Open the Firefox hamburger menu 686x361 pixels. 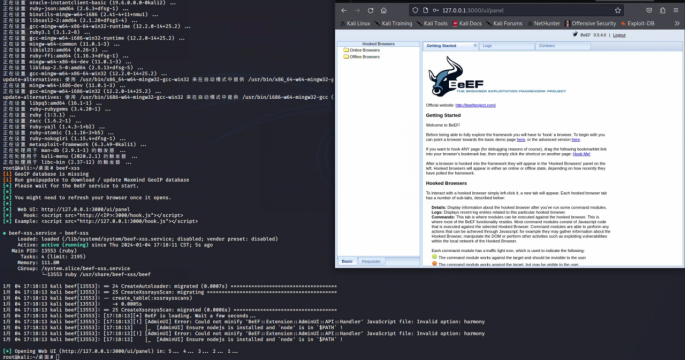676,11
